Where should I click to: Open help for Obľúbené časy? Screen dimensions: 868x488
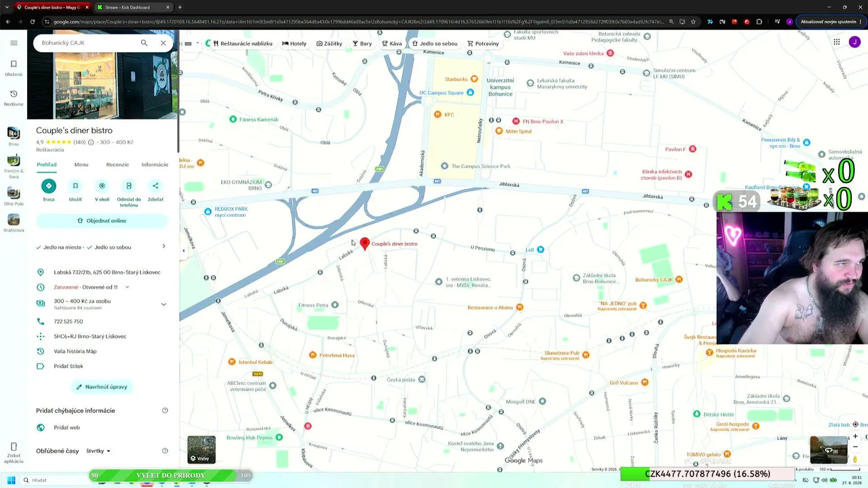pos(165,451)
